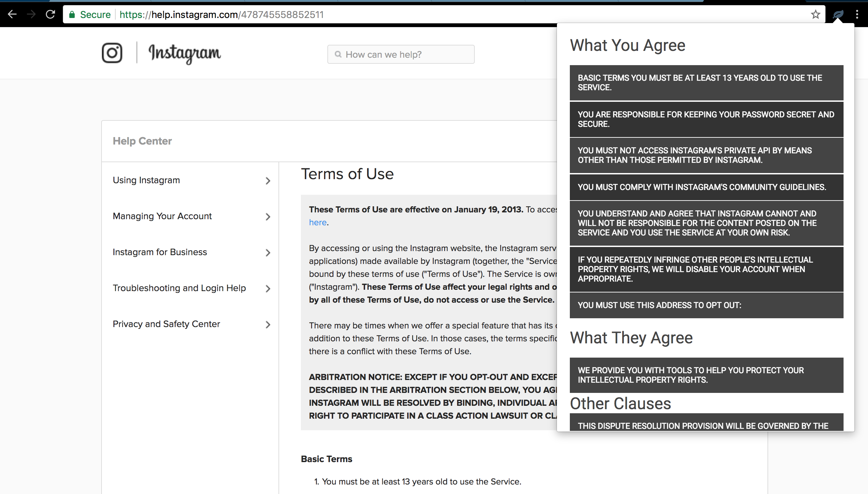This screenshot has width=868, height=494.
Task: Open Troubleshooting and Login Help
Action: pos(179,288)
